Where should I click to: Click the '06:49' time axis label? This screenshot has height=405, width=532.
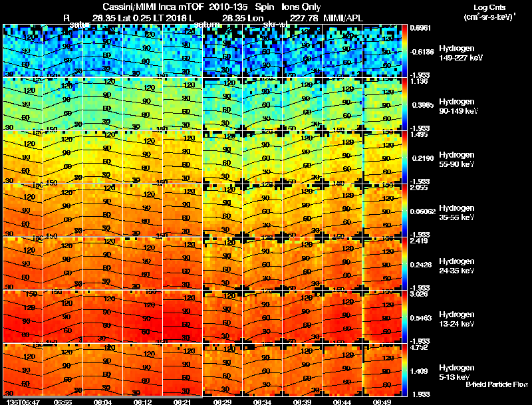click(x=382, y=402)
